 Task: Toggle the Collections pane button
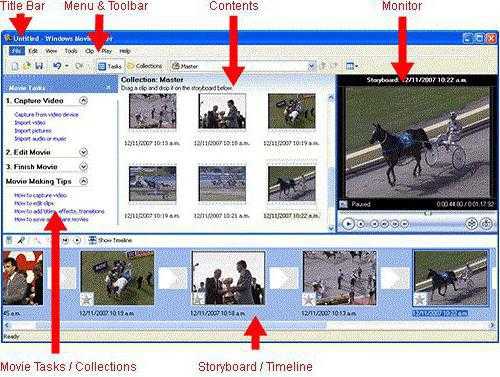point(145,66)
